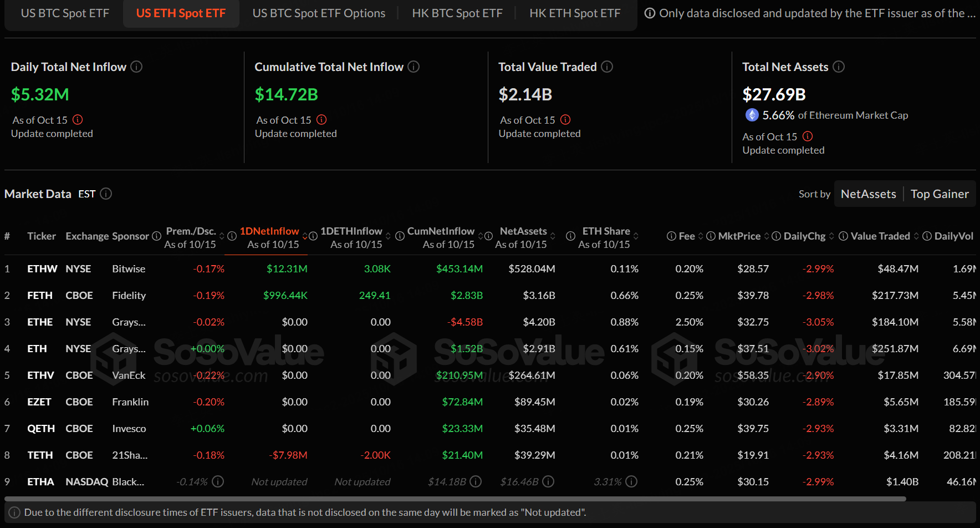The width and height of the screenshot is (980, 528).
Task: Click info icon beside ETHA 3.31% share
Action: coord(631,481)
